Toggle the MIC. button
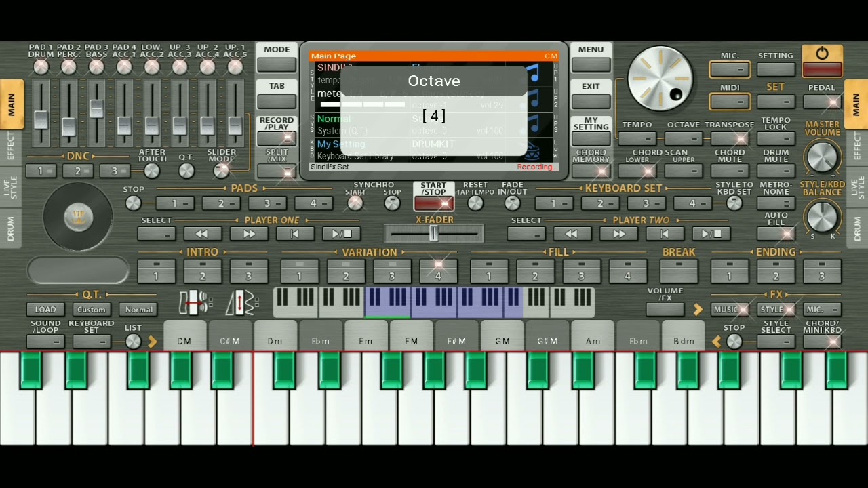The image size is (868, 488). click(x=730, y=69)
